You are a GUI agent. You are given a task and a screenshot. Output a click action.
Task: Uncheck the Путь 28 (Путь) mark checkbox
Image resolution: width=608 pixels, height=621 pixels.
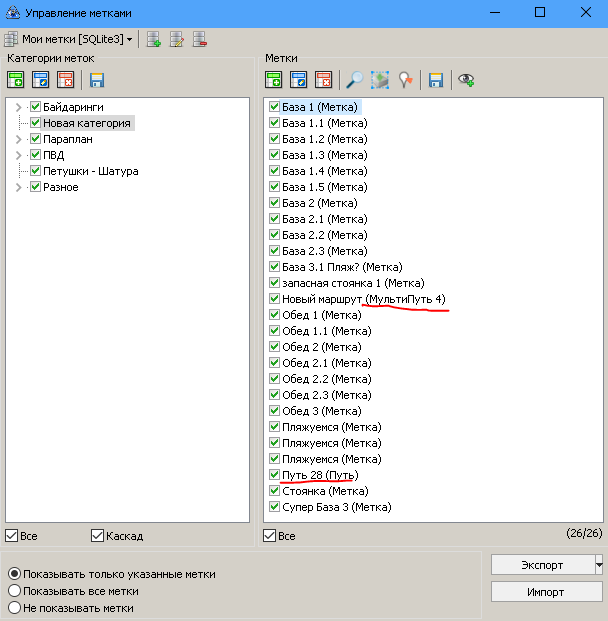pos(275,475)
